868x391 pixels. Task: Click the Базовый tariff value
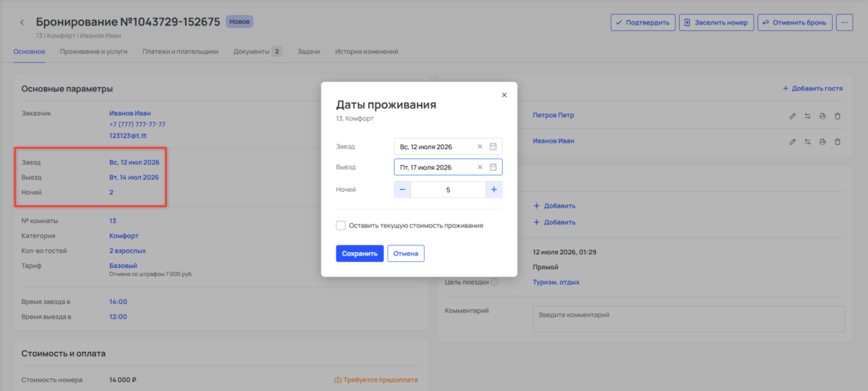tap(123, 266)
